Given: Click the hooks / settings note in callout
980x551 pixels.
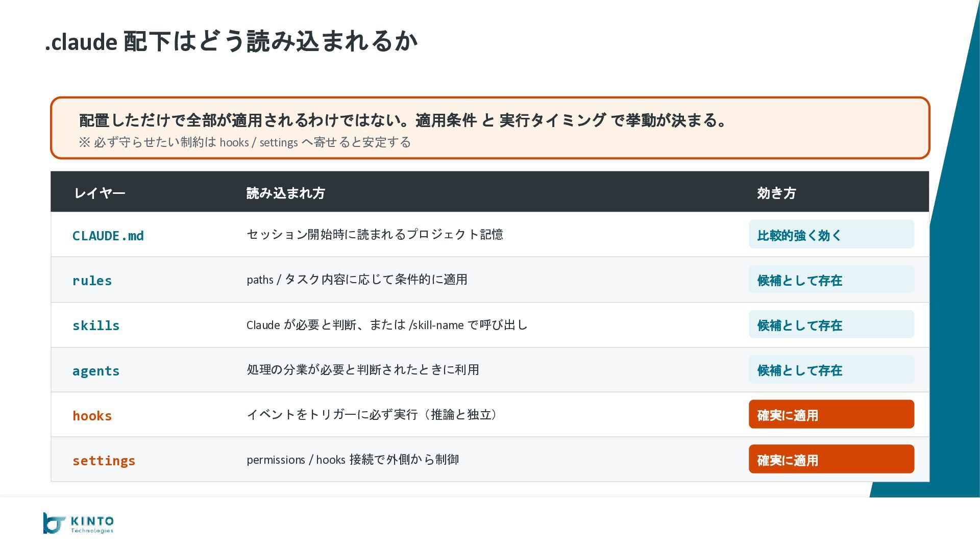Looking at the screenshot, I should (244, 142).
